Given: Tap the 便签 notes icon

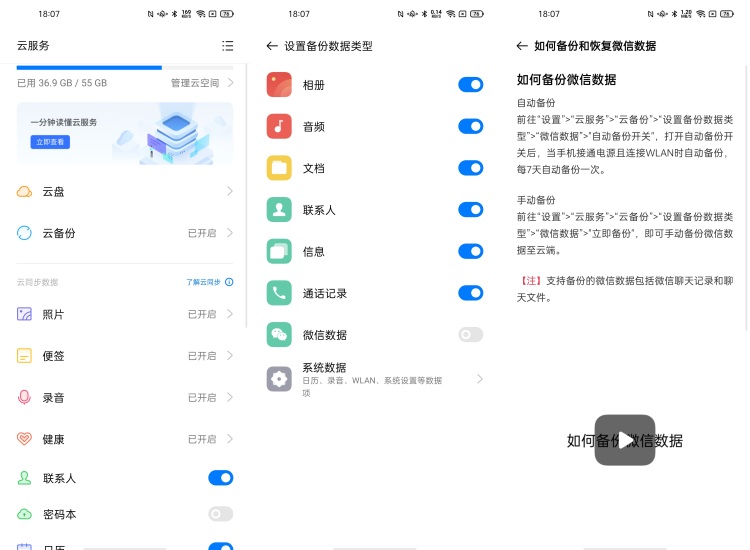Looking at the screenshot, I should (x=24, y=356).
